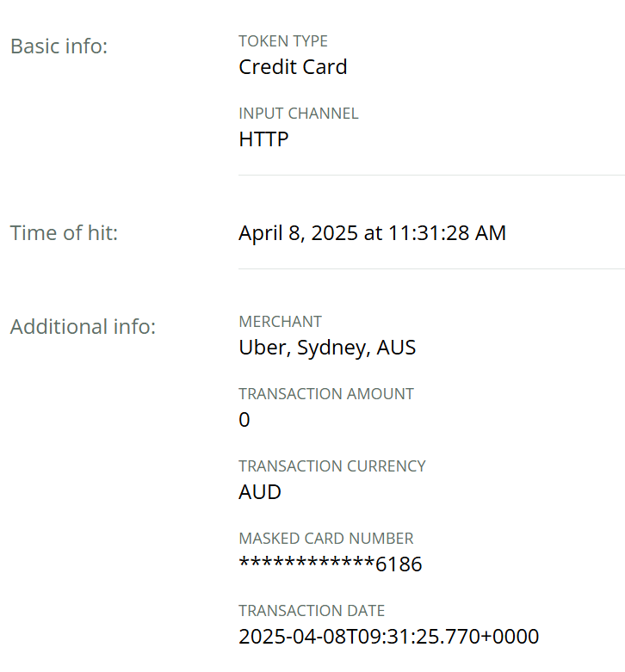The image size is (625, 672).
Task: Select the "Uber, Sydney, AUS" merchant value
Action: [327, 348]
